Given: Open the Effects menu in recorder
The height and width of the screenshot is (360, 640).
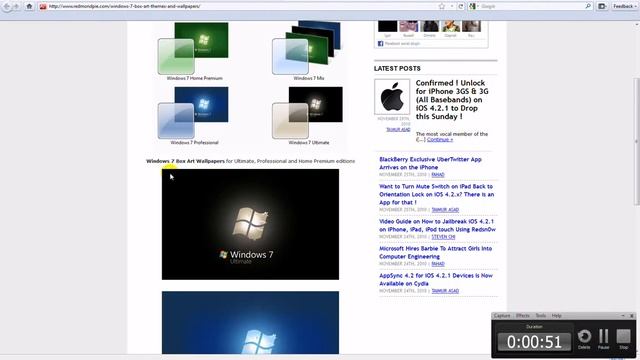Looking at the screenshot, I should [522, 316].
